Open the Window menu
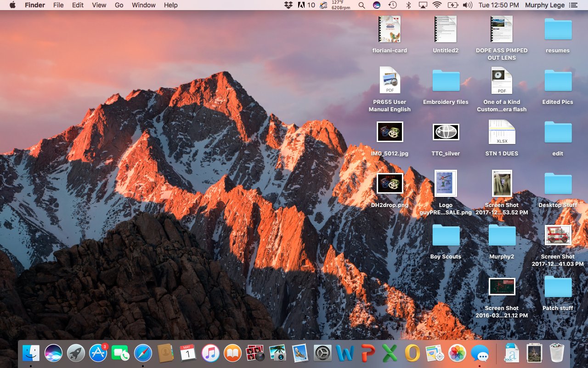 143,5
